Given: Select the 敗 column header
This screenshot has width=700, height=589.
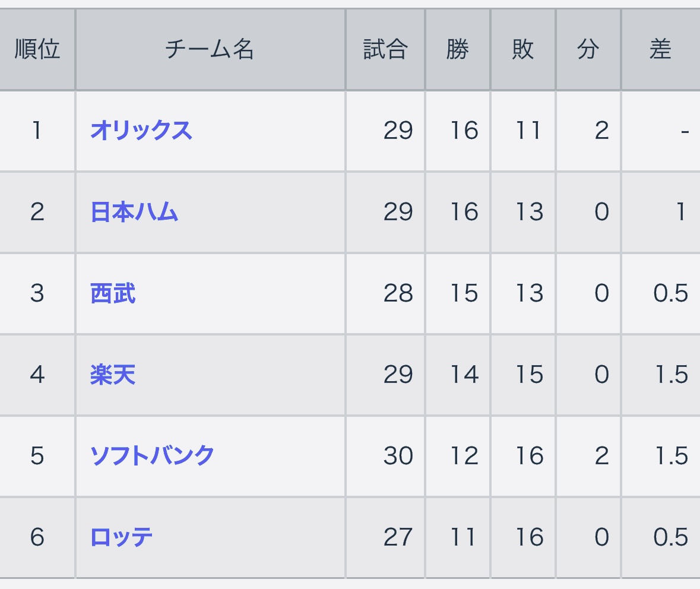Looking at the screenshot, I should (522, 49).
